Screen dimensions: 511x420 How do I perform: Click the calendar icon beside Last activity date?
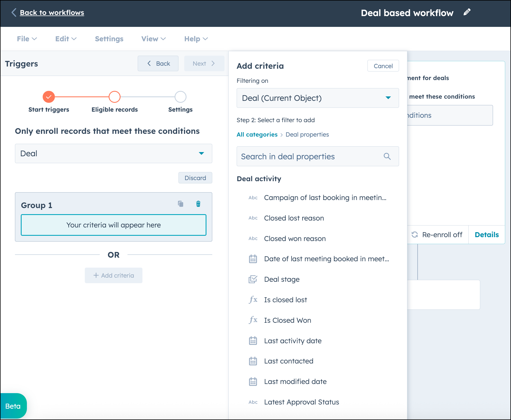pos(253,341)
